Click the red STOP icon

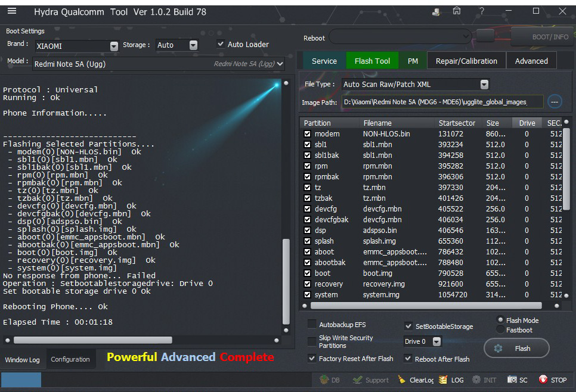543,379
